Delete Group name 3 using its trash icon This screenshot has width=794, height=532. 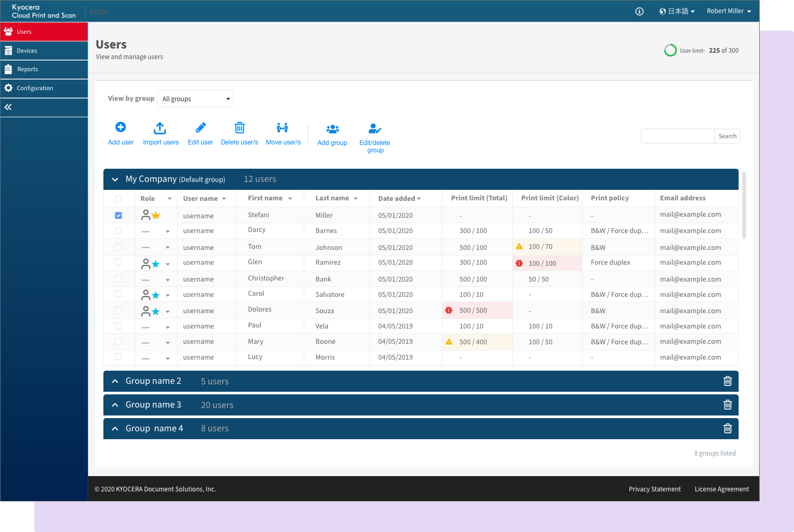[x=728, y=404]
